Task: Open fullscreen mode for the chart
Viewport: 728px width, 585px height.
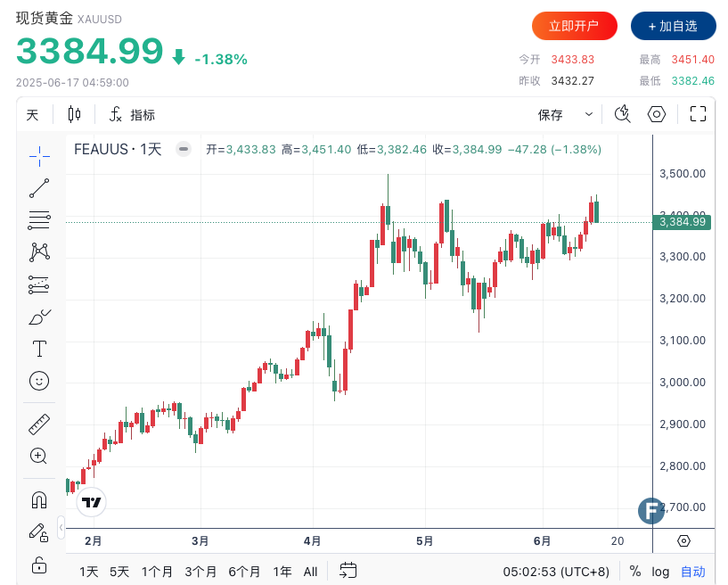Action: click(699, 114)
